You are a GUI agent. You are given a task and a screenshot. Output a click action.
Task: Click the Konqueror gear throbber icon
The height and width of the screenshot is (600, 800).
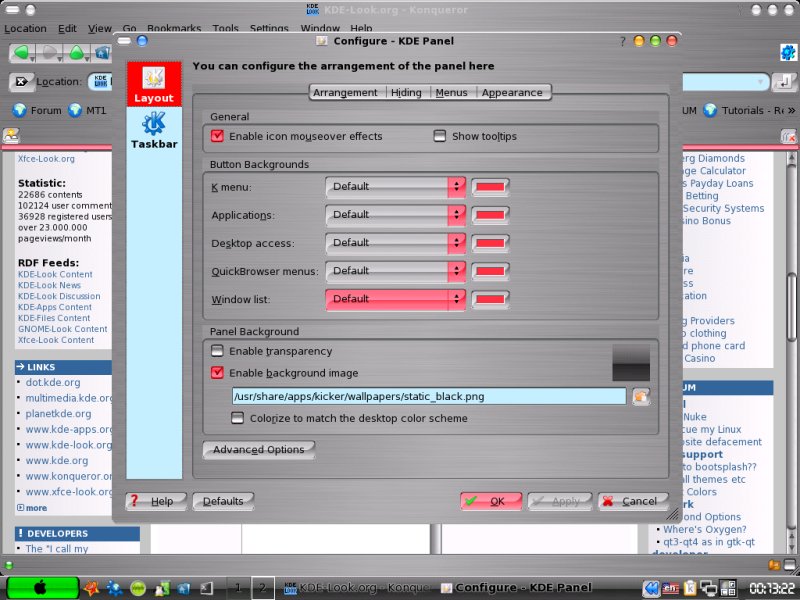(x=788, y=52)
